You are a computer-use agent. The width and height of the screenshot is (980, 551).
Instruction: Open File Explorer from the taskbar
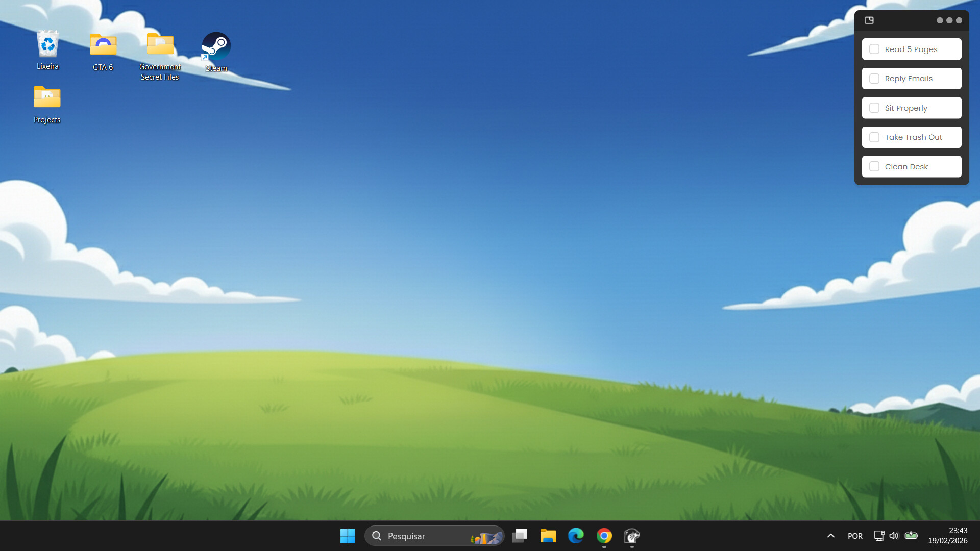548,536
